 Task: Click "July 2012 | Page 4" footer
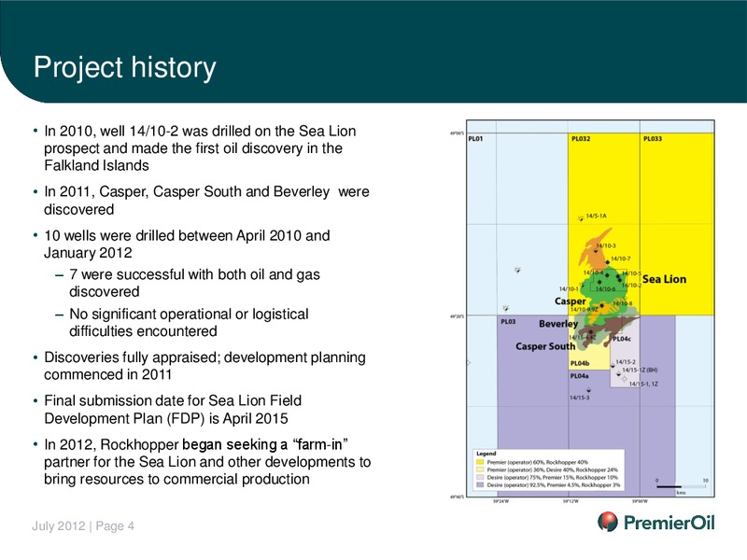click(x=83, y=525)
